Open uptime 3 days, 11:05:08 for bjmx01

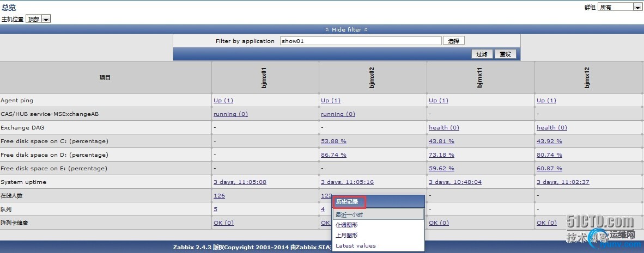click(240, 182)
